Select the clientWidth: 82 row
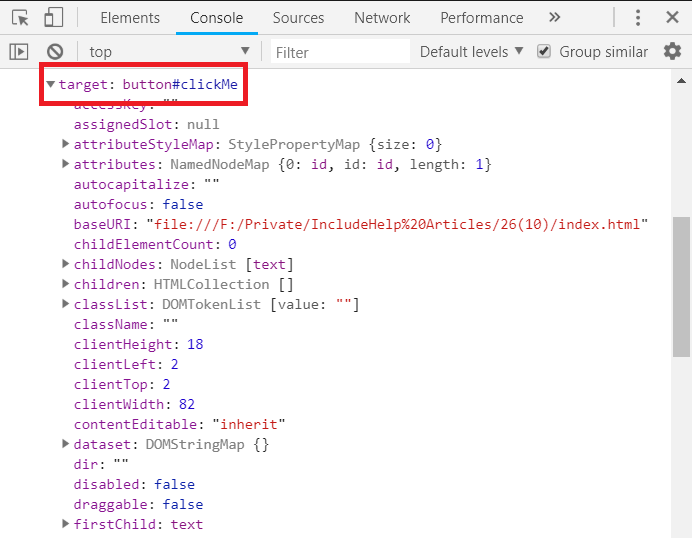Screen dimensions: 692x538 (134, 404)
